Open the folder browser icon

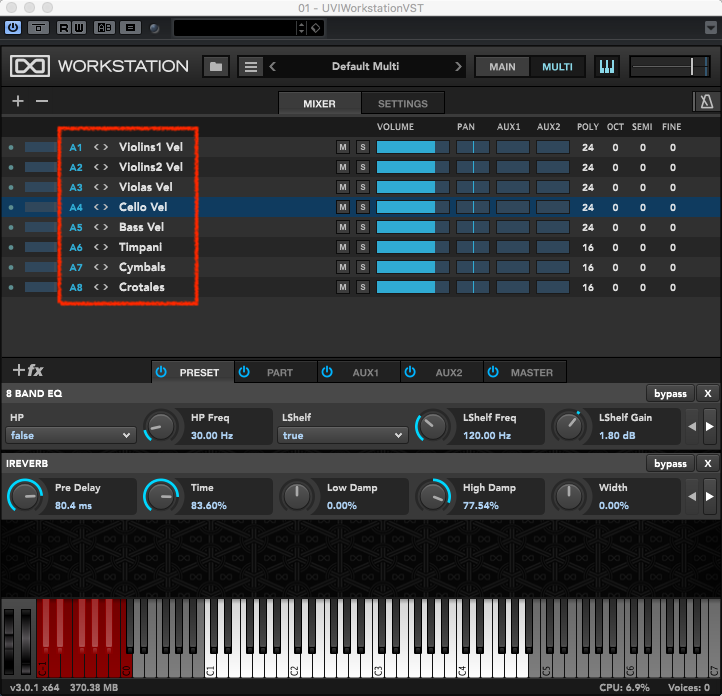pyautogui.click(x=216, y=67)
